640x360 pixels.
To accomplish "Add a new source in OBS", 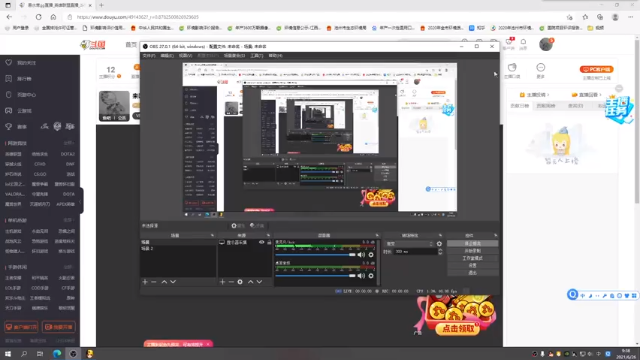I will [x=222, y=282].
